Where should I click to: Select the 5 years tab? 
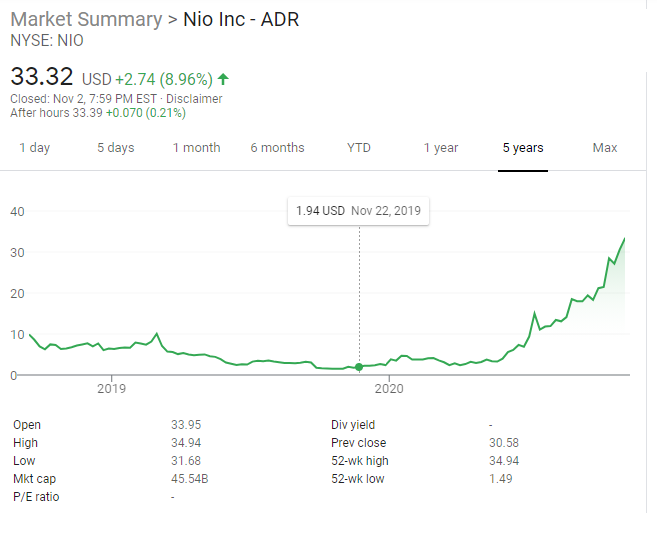pyautogui.click(x=523, y=148)
